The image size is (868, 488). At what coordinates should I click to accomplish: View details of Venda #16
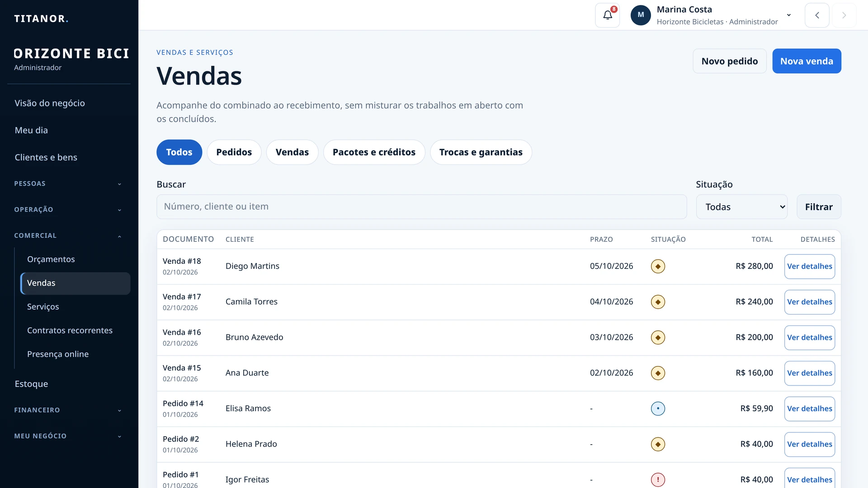[x=809, y=338]
